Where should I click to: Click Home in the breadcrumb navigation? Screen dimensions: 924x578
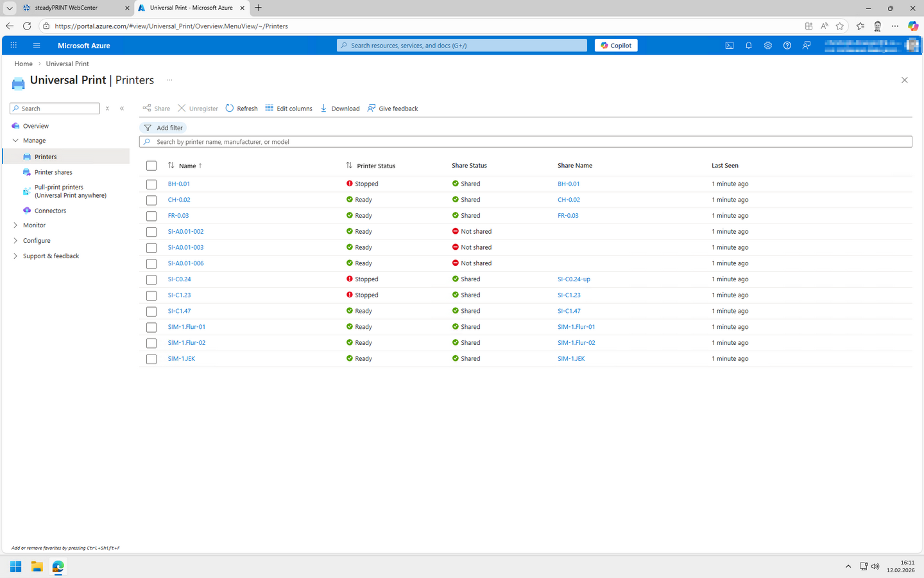tap(23, 64)
